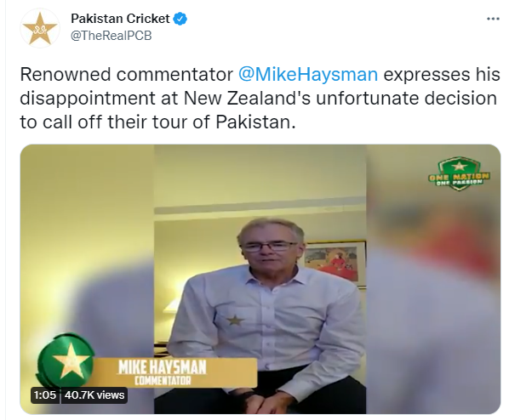Viewport: 509px width, 420px height.
Task: Click the 1:05 video duration label
Action: click(45, 395)
